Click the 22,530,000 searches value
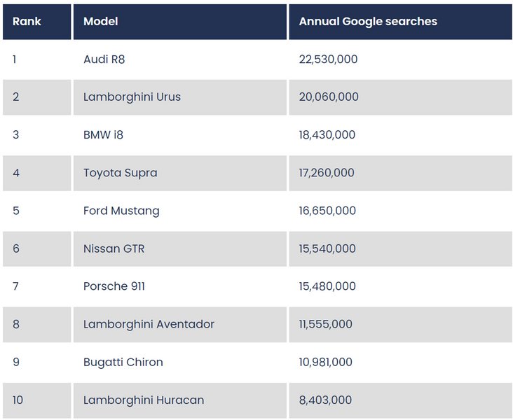 pos(328,59)
